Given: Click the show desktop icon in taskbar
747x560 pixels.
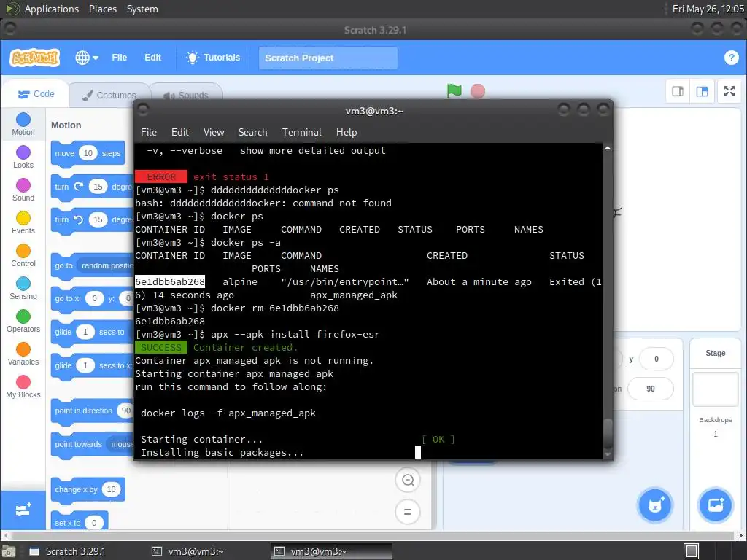Looking at the screenshot, I should (x=692, y=551).
